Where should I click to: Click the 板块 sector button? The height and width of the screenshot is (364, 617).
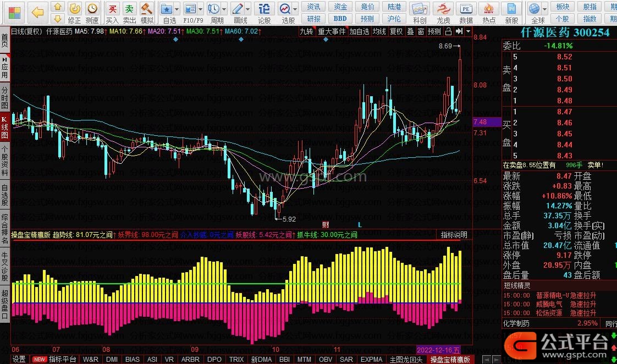[563, 7]
